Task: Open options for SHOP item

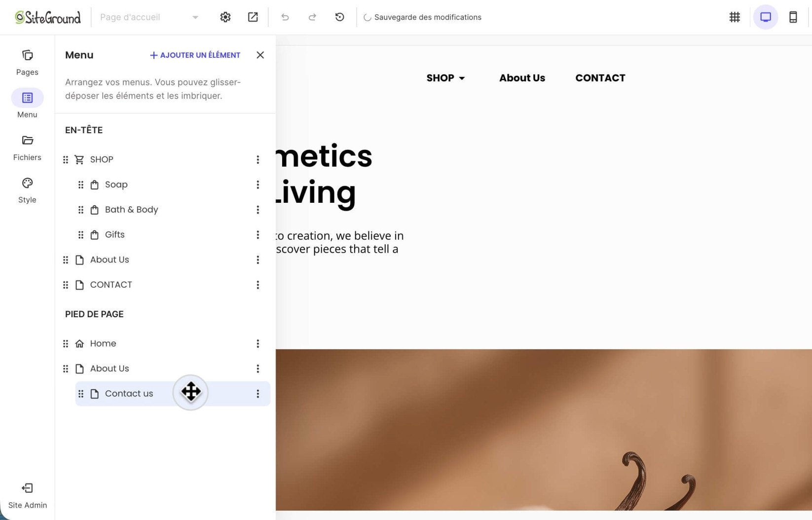Action: point(258,160)
